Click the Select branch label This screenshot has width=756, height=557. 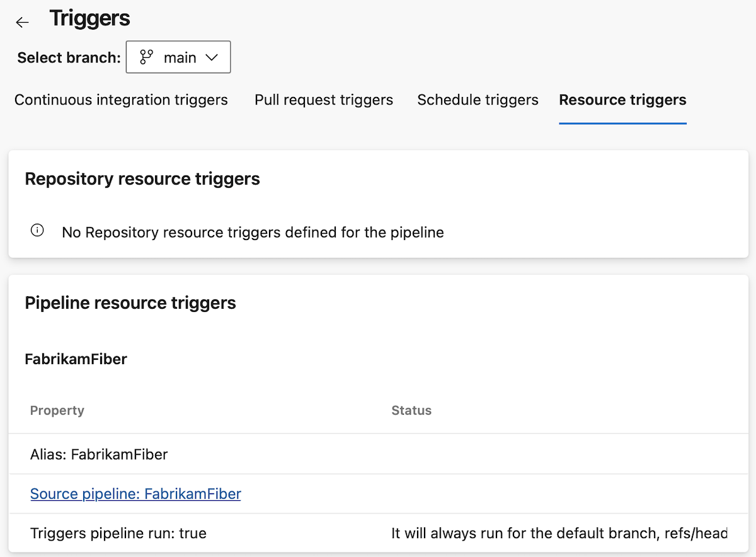coord(69,58)
